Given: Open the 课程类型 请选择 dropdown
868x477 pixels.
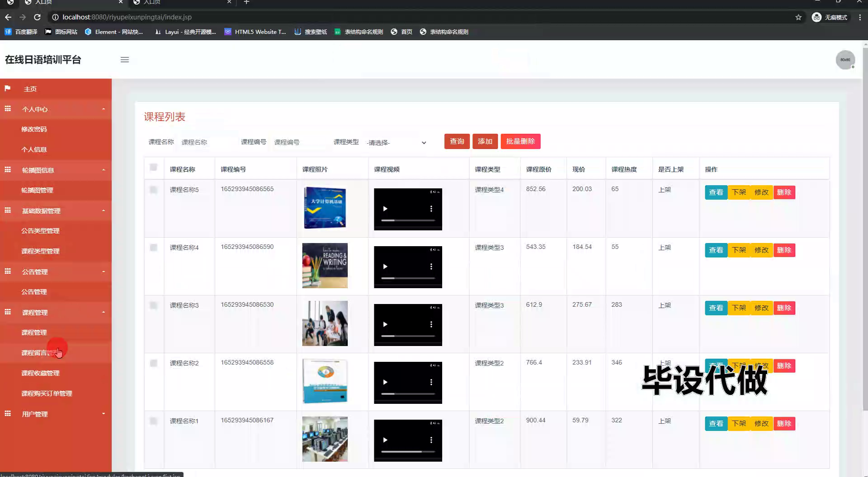Looking at the screenshot, I should coord(396,142).
